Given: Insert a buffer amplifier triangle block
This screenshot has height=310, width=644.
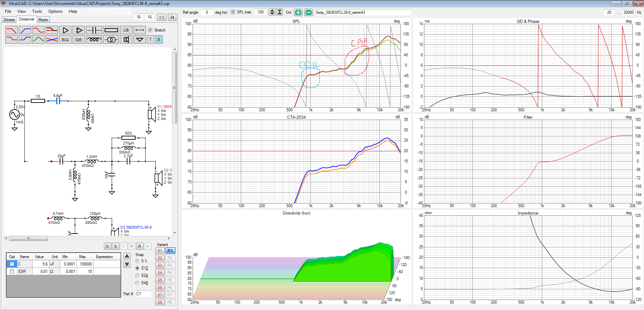Looking at the screenshot, I should coord(65,30).
